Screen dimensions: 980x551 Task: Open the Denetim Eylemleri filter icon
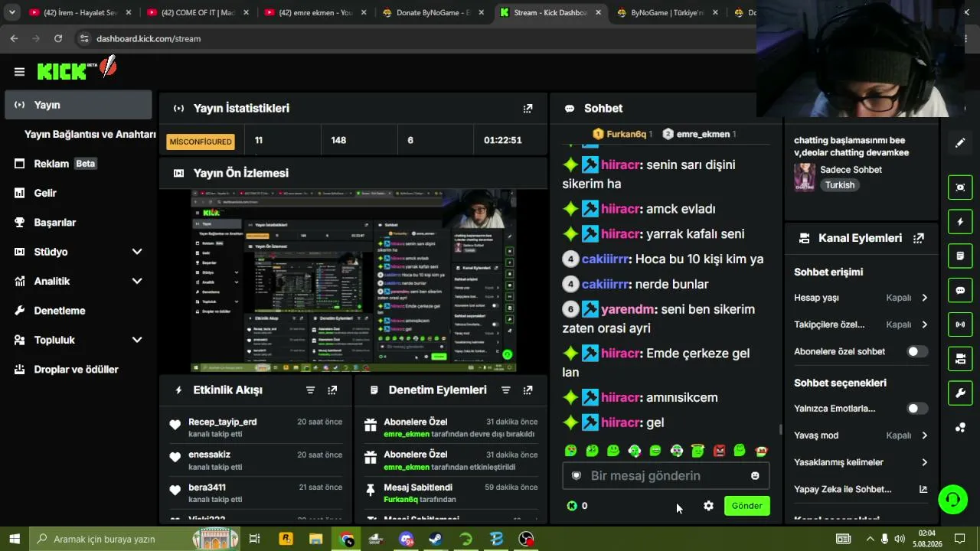505,390
